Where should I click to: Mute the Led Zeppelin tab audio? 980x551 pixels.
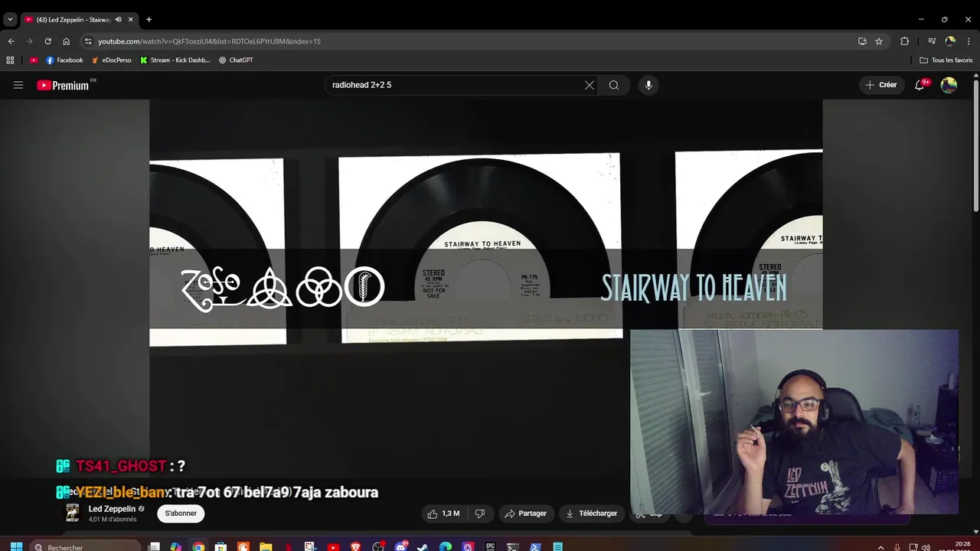coord(118,19)
